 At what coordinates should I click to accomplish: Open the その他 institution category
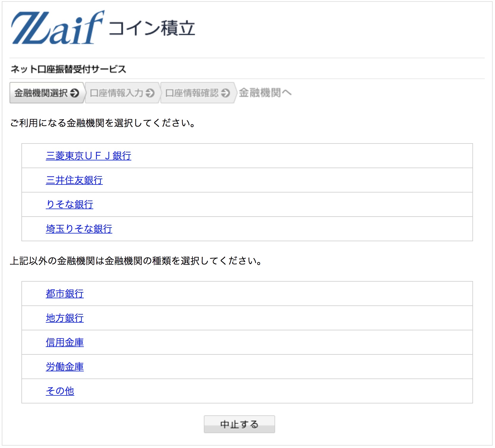60,391
